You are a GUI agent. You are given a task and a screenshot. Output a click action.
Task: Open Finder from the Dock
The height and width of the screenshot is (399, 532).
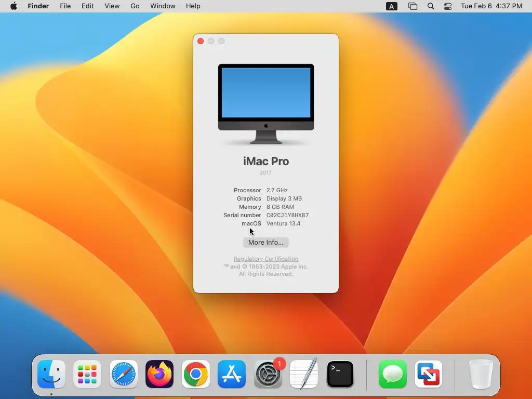[x=51, y=374]
